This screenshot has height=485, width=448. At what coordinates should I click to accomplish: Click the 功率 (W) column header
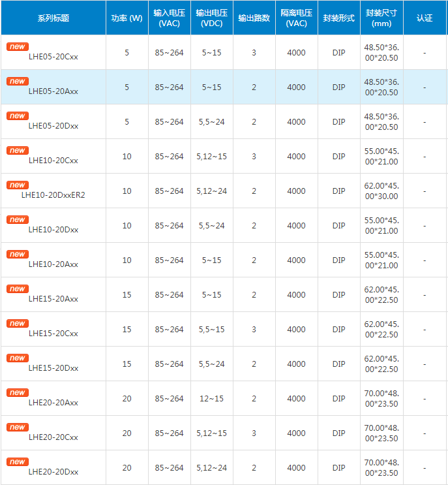(x=127, y=18)
